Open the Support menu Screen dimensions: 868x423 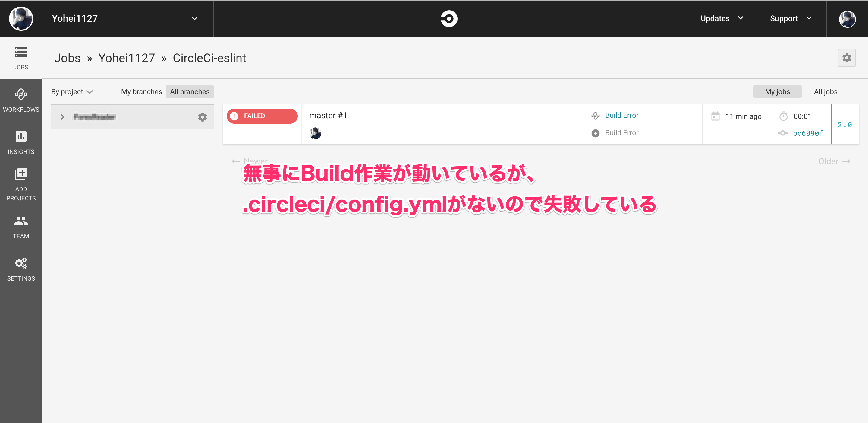point(790,18)
